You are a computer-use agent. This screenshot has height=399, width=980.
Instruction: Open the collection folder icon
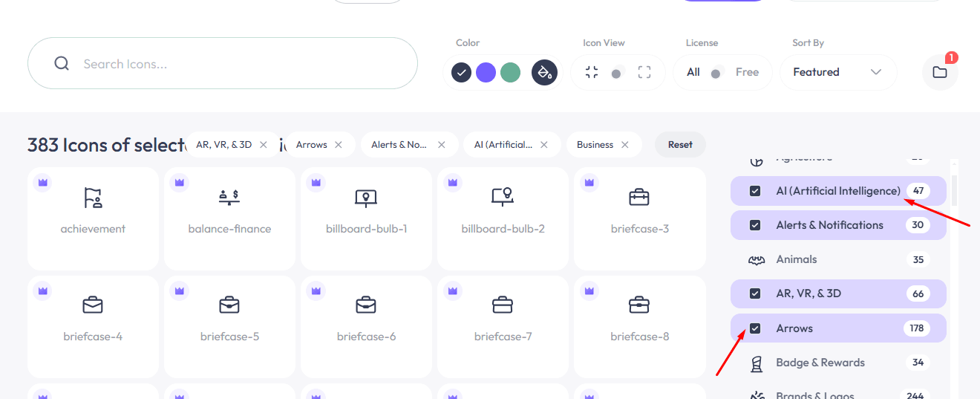pos(940,72)
